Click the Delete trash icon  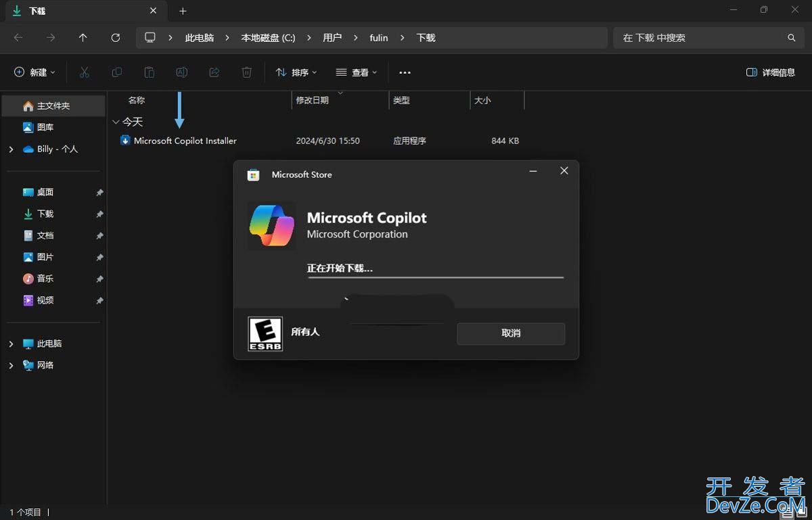[x=247, y=72]
